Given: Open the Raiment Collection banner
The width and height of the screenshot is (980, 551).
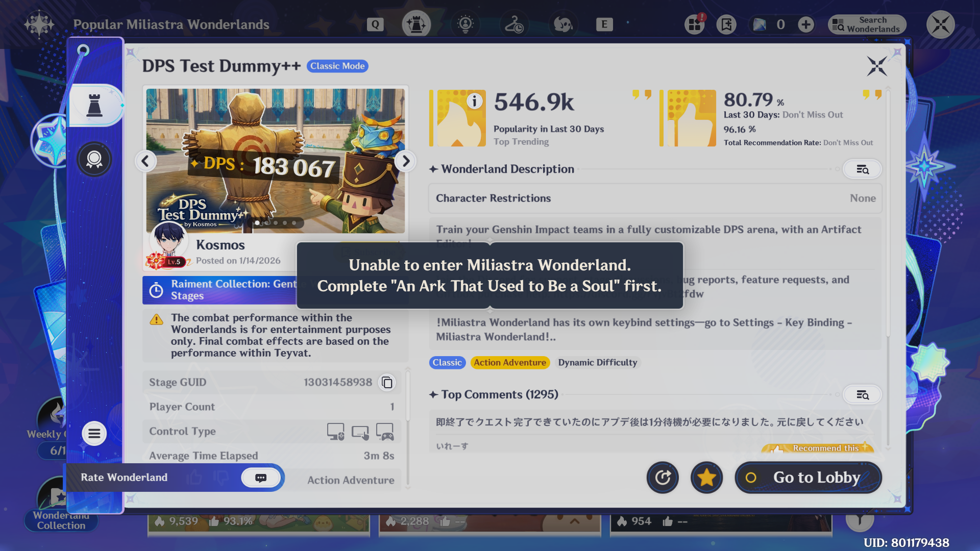Looking at the screenshot, I should (220, 290).
